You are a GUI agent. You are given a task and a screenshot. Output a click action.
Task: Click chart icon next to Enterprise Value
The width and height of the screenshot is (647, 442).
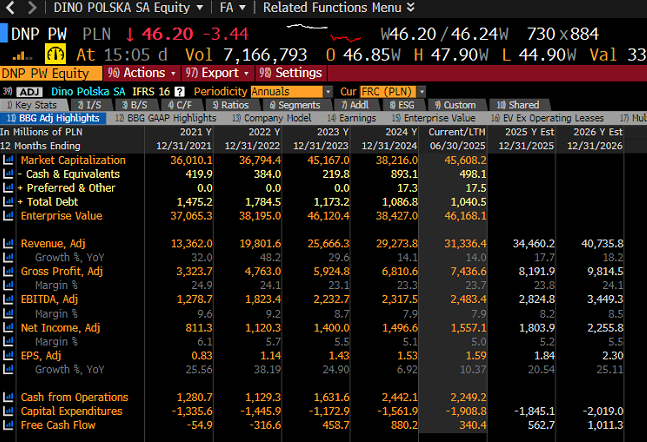(x=8, y=216)
